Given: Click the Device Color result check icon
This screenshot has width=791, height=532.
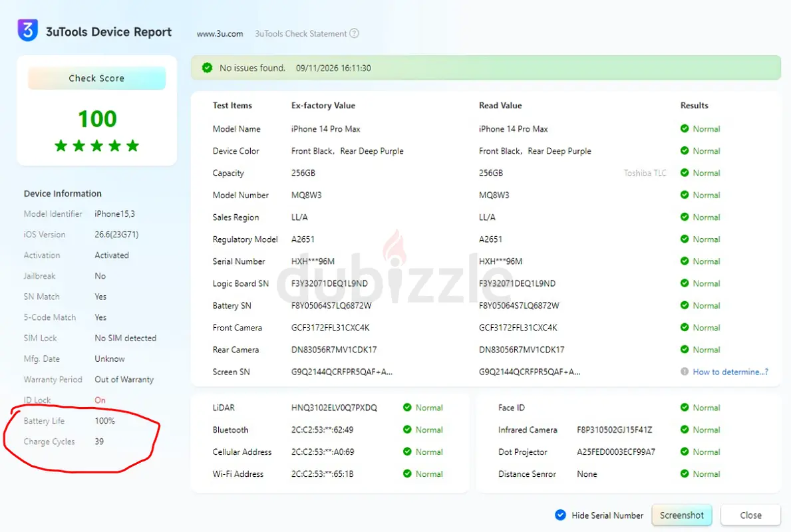Looking at the screenshot, I should tap(685, 150).
